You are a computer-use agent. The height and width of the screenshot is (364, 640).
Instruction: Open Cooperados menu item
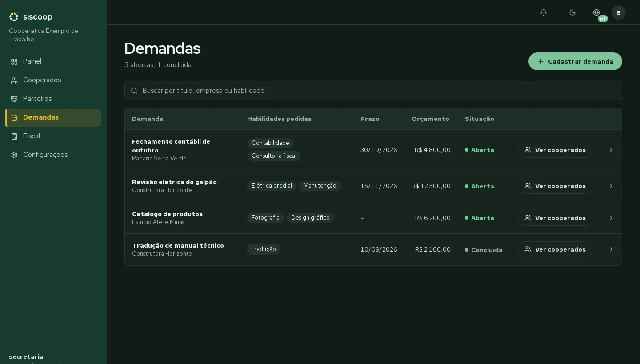point(53,80)
